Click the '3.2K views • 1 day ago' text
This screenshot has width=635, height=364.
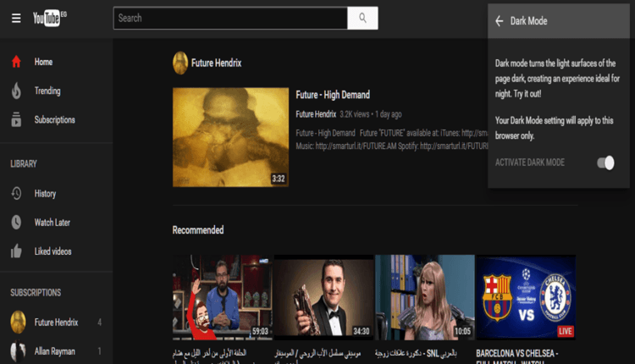click(371, 114)
